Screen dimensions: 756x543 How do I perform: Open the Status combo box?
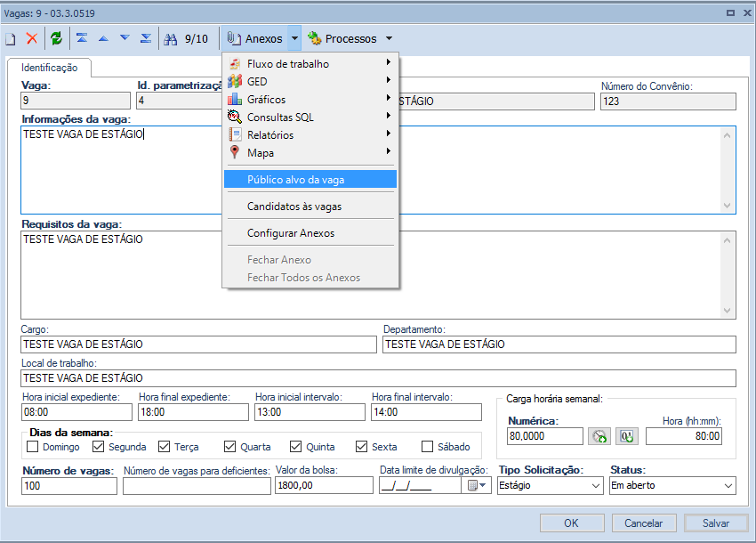point(672,485)
